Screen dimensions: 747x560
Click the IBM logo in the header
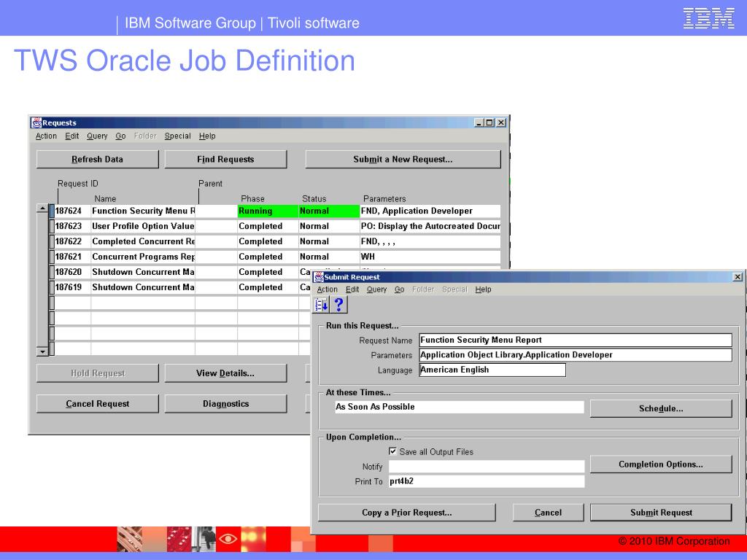point(709,18)
